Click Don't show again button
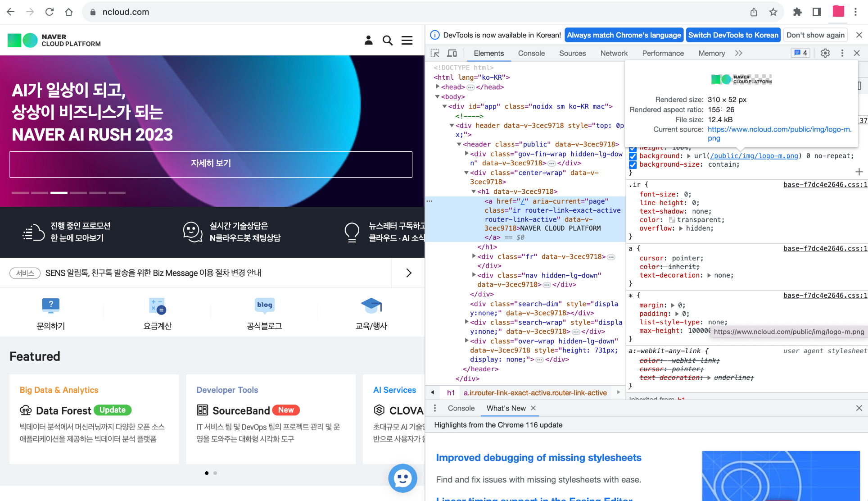This screenshot has width=868, height=501. [815, 35]
